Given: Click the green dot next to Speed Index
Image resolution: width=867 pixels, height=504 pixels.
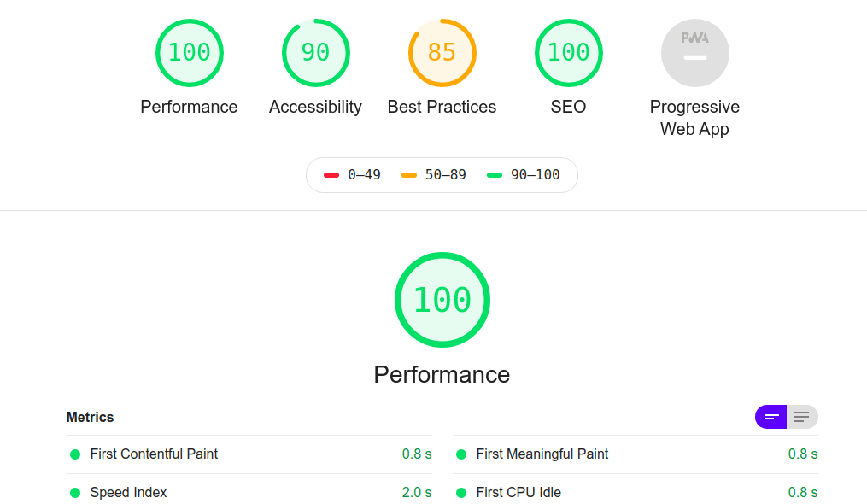Looking at the screenshot, I should (x=77, y=493).
